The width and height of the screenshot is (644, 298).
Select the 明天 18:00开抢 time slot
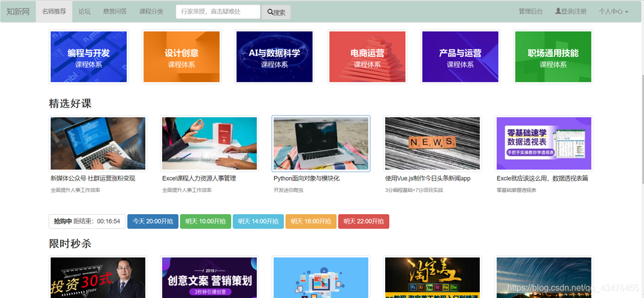pos(311,221)
